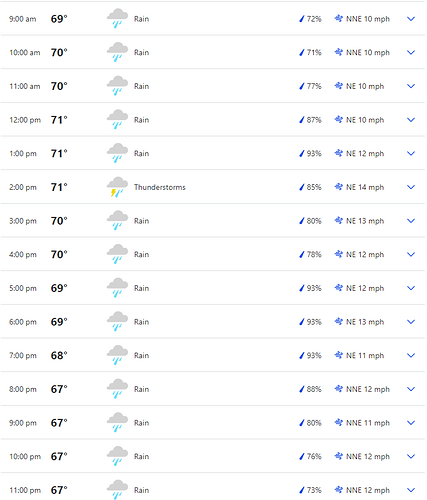This screenshot has width=427, height=500.
Task: Click the wind icon at 11:00 pm row
Action: tap(339, 490)
